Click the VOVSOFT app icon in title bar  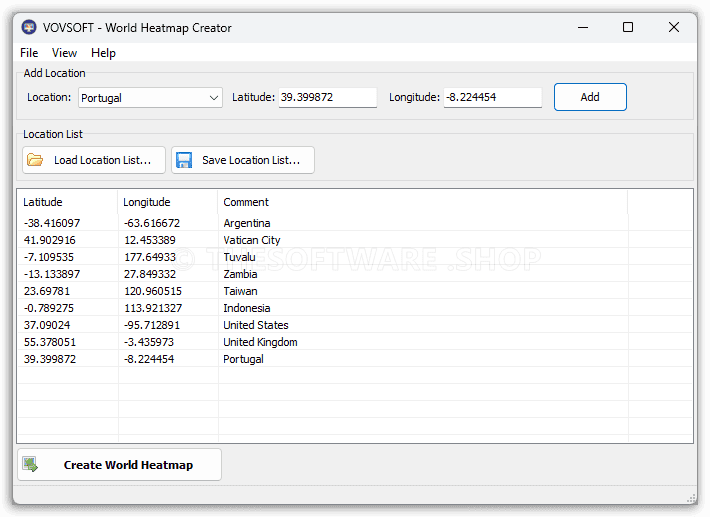29,28
